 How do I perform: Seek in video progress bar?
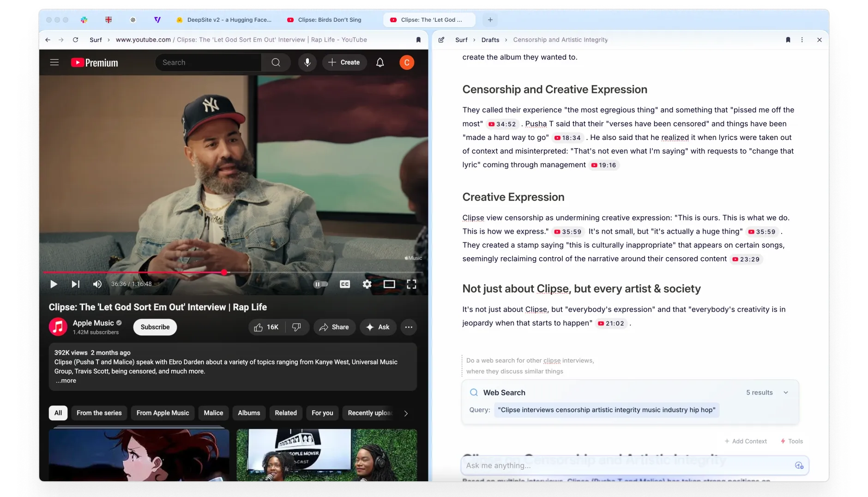point(233,273)
